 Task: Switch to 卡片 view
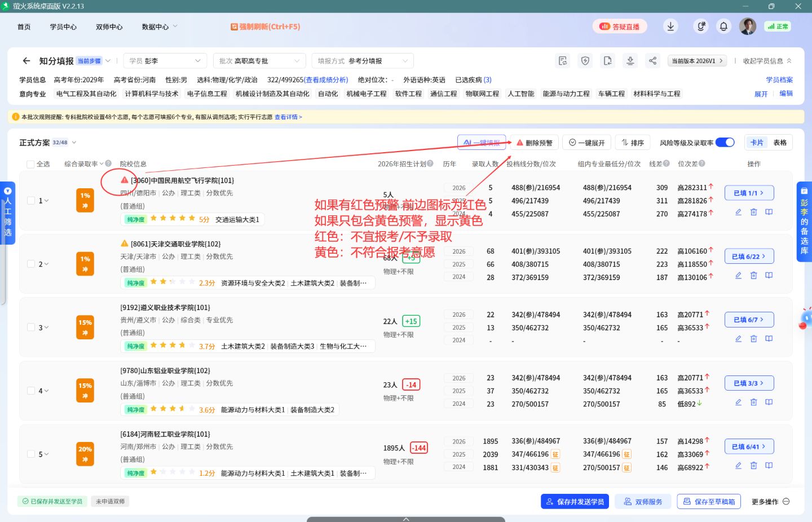757,143
